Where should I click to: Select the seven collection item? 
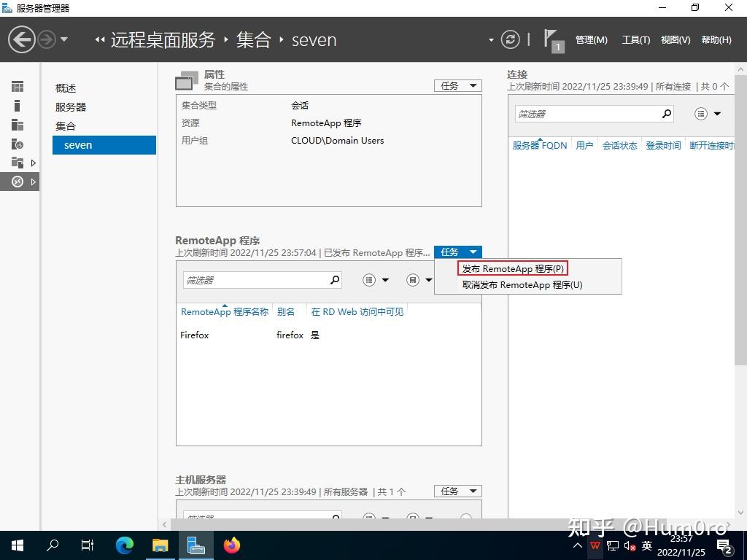104,145
